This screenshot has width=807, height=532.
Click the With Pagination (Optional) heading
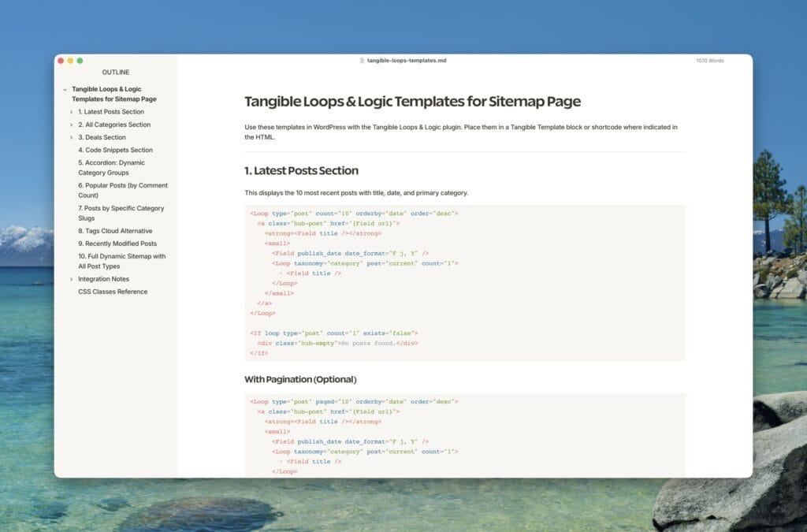coord(299,379)
